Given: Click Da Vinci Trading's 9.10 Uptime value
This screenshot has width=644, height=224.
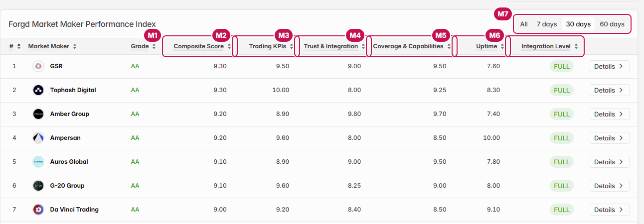Looking at the screenshot, I should pos(493,210).
